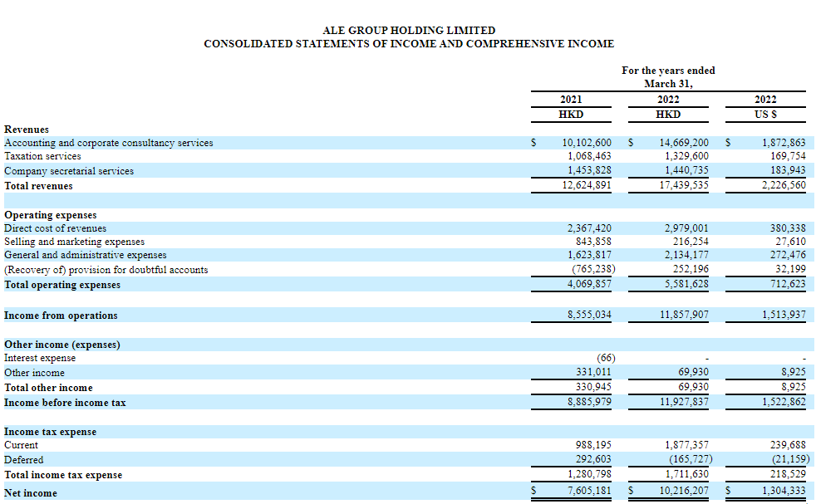Image resolution: width=816 pixels, height=504 pixels.
Task: Select the Total operating expenses label
Action: tap(62, 285)
